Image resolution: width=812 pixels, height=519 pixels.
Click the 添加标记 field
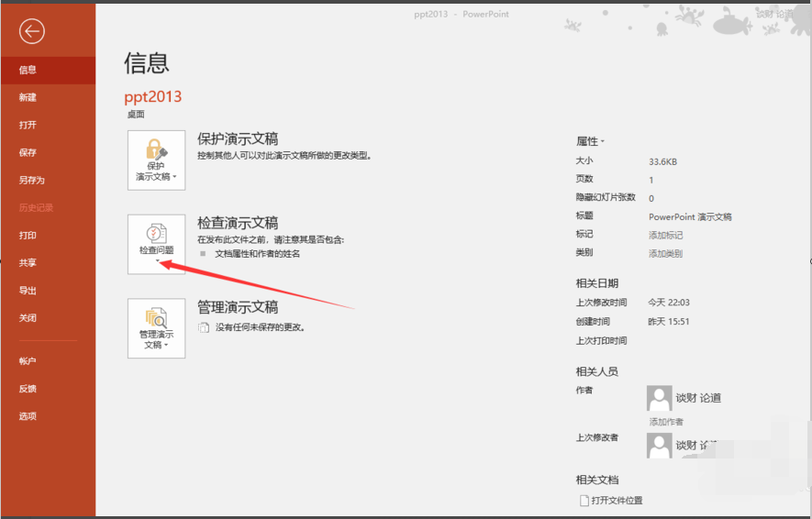tap(666, 236)
